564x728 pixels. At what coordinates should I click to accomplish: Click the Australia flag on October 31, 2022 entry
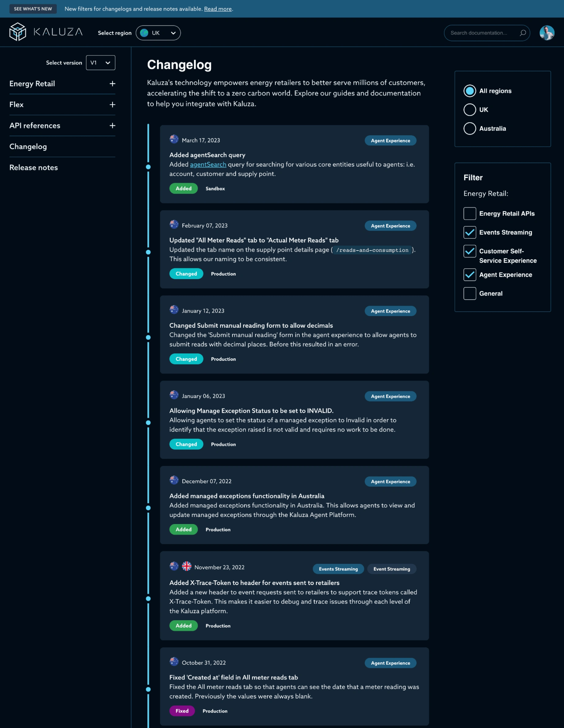[174, 662]
